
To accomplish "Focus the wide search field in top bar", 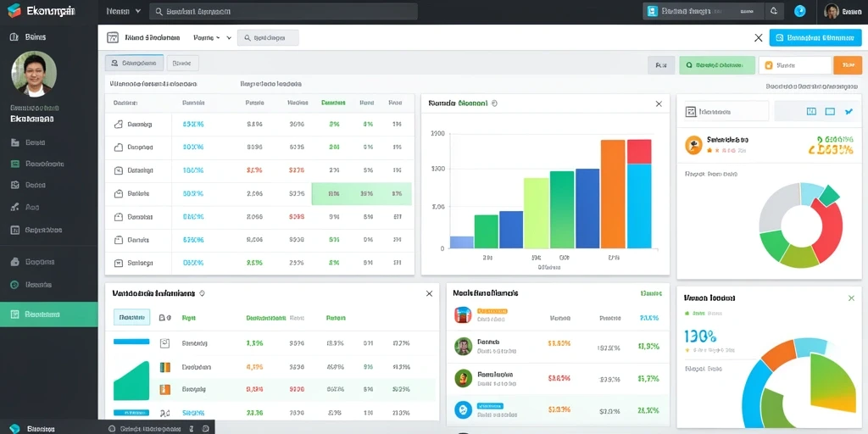I will tap(283, 11).
